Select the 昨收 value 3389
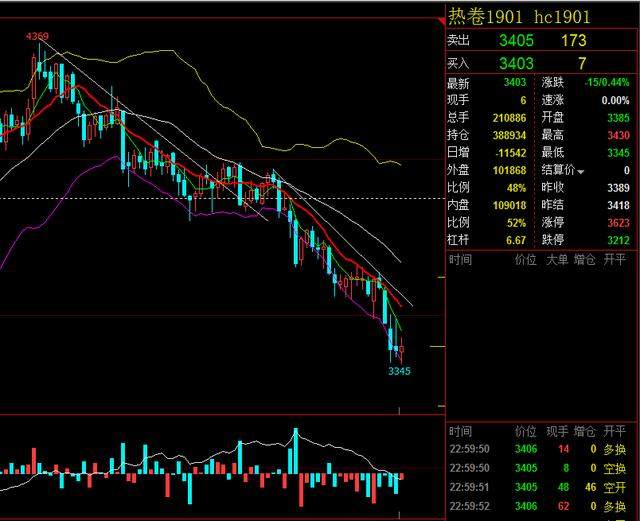 pos(618,188)
